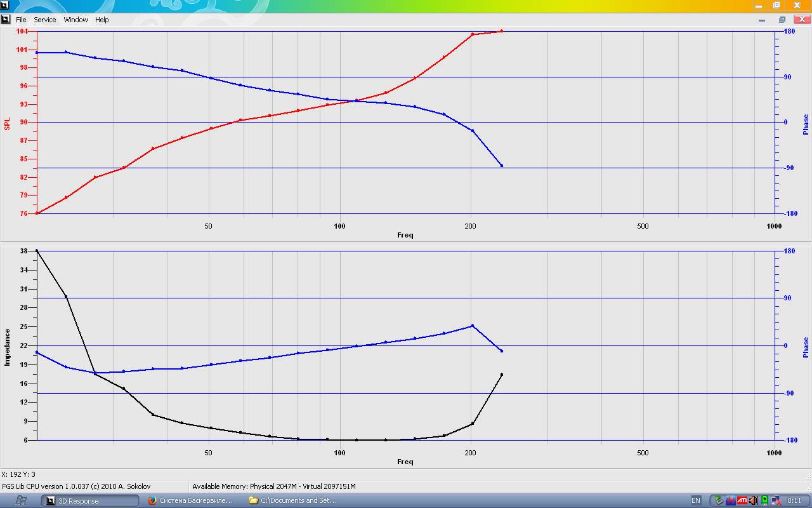Switch to the Firefox taskbar window
Image resolution: width=812 pixels, height=508 pixels.
tap(191, 500)
